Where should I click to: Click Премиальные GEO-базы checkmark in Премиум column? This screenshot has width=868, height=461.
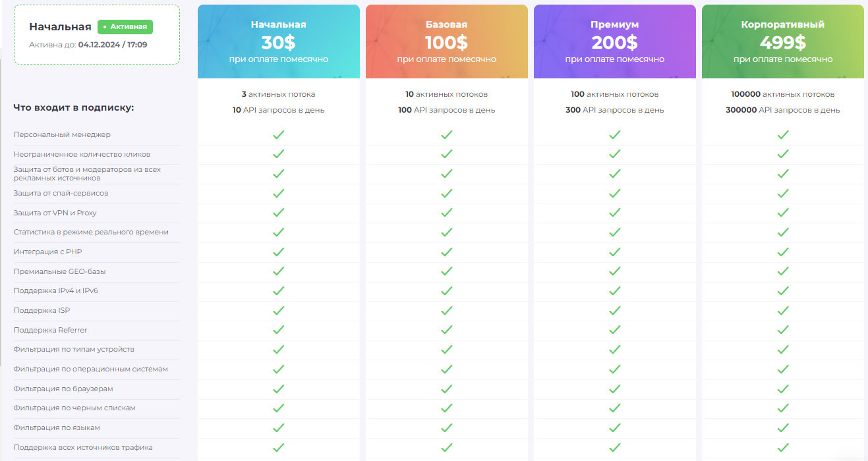615,271
